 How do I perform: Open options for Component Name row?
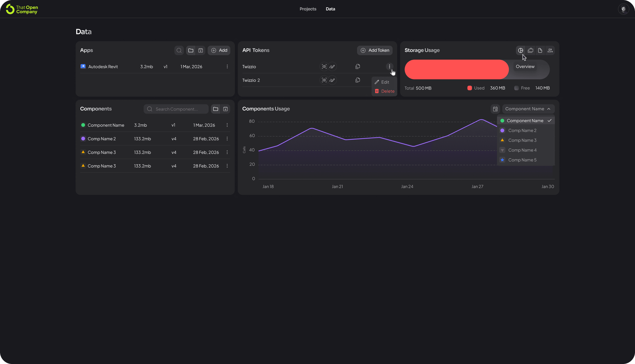tap(227, 125)
